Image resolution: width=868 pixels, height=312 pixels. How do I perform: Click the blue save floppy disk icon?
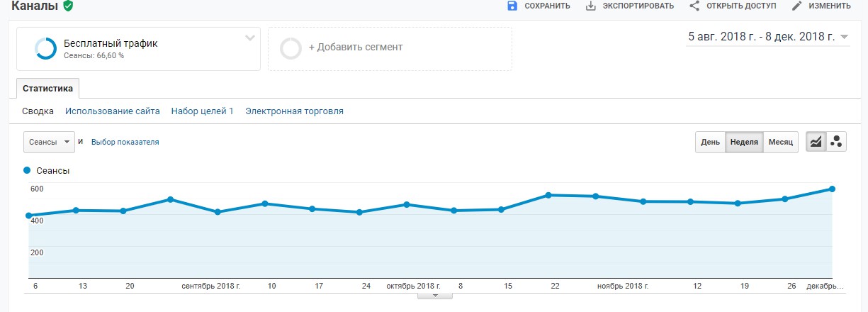point(512,6)
